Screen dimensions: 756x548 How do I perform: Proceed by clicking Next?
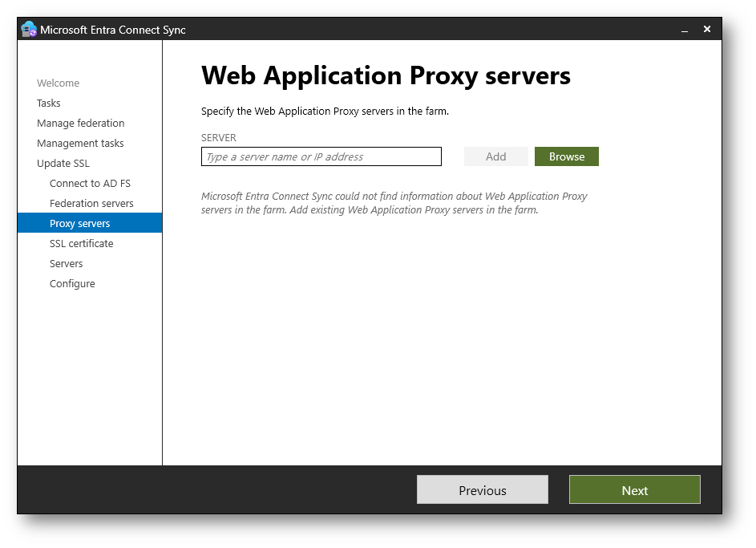pyautogui.click(x=634, y=490)
